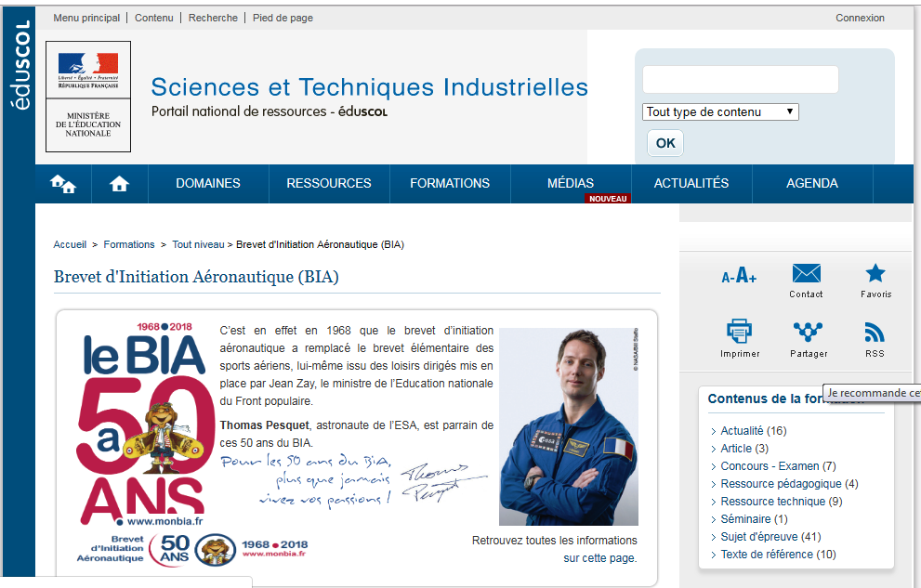Click Tout niveau in the breadcrumb

pyautogui.click(x=198, y=244)
